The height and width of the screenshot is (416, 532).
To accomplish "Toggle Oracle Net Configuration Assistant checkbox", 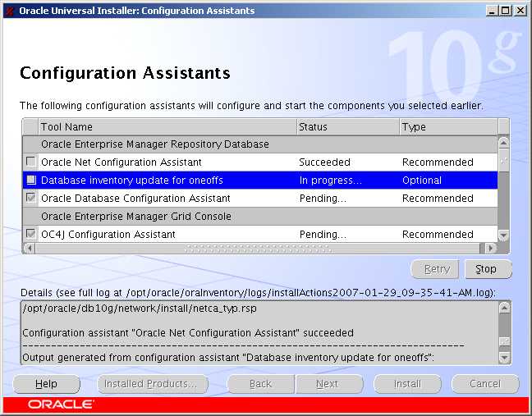I will point(30,162).
